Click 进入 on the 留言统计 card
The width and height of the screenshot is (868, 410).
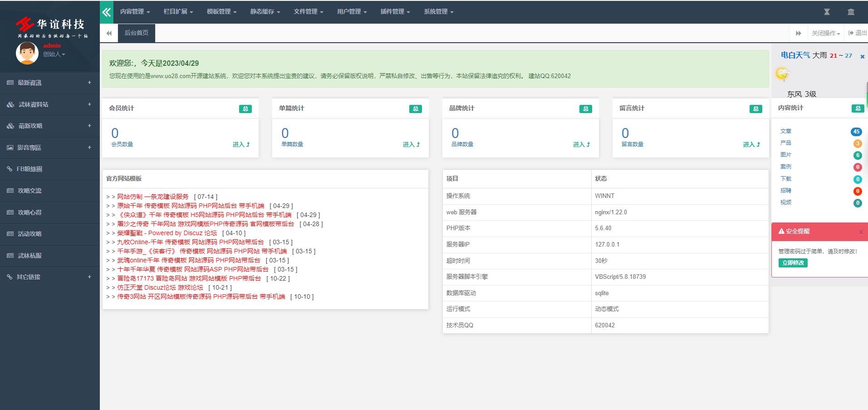(751, 144)
